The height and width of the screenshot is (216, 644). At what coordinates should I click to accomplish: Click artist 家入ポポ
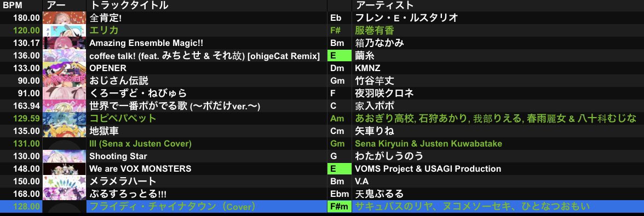374,106
